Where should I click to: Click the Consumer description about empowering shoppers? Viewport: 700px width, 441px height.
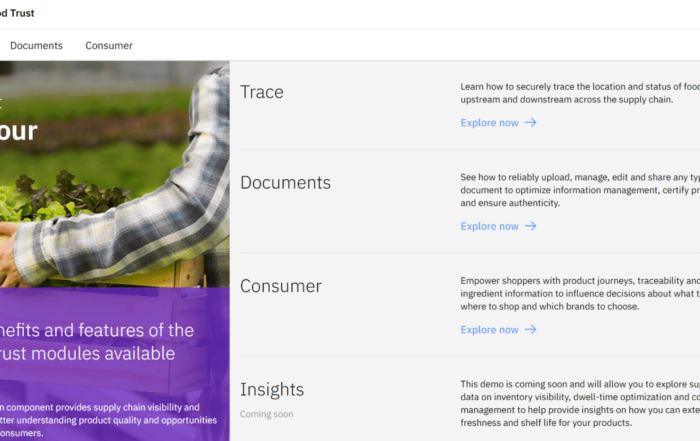click(x=580, y=293)
